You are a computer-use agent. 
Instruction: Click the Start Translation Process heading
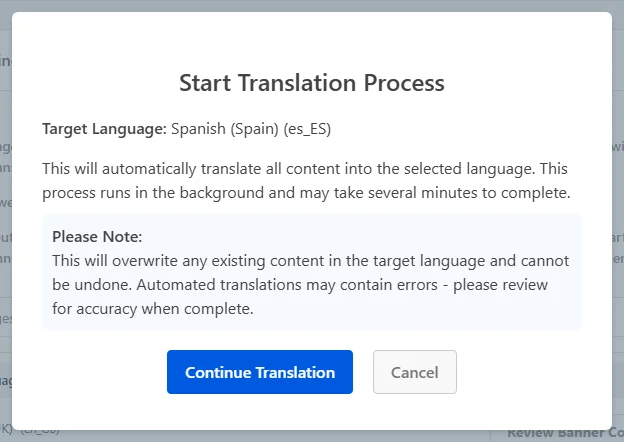[x=312, y=83]
